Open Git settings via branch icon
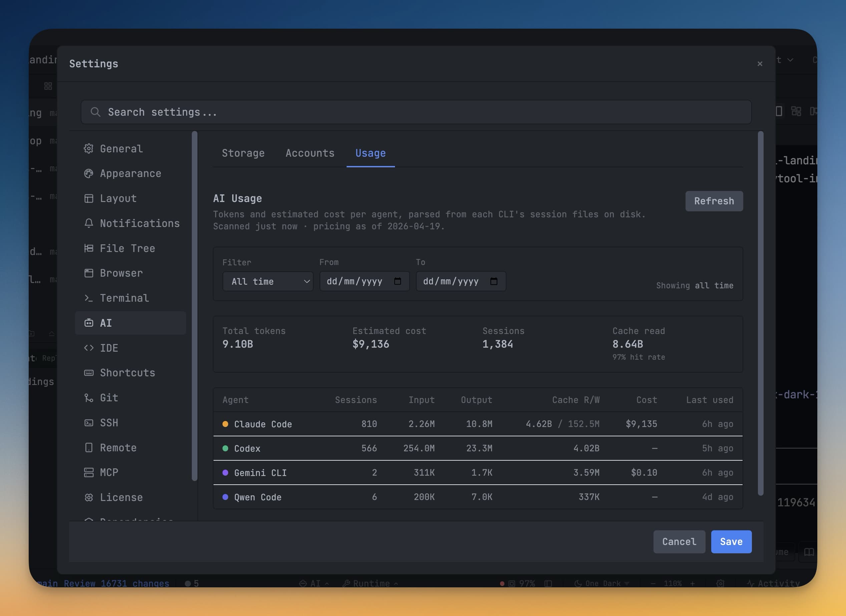The height and width of the screenshot is (616, 846). point(88,397)
